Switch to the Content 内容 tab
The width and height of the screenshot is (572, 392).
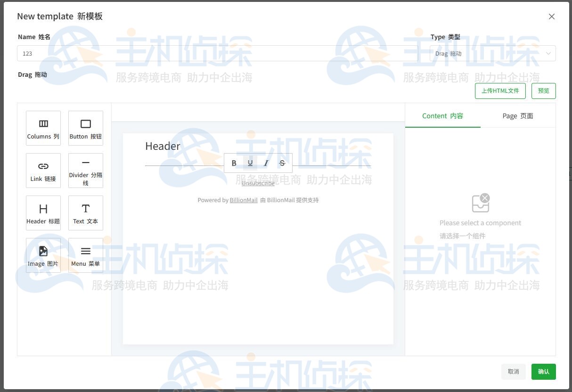point(442,115)
